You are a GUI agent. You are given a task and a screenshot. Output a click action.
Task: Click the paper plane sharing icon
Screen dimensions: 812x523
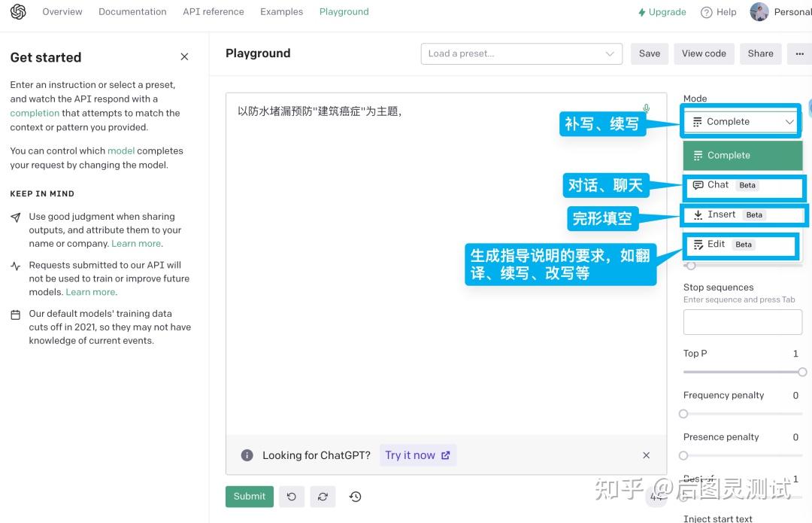[16, 217]
